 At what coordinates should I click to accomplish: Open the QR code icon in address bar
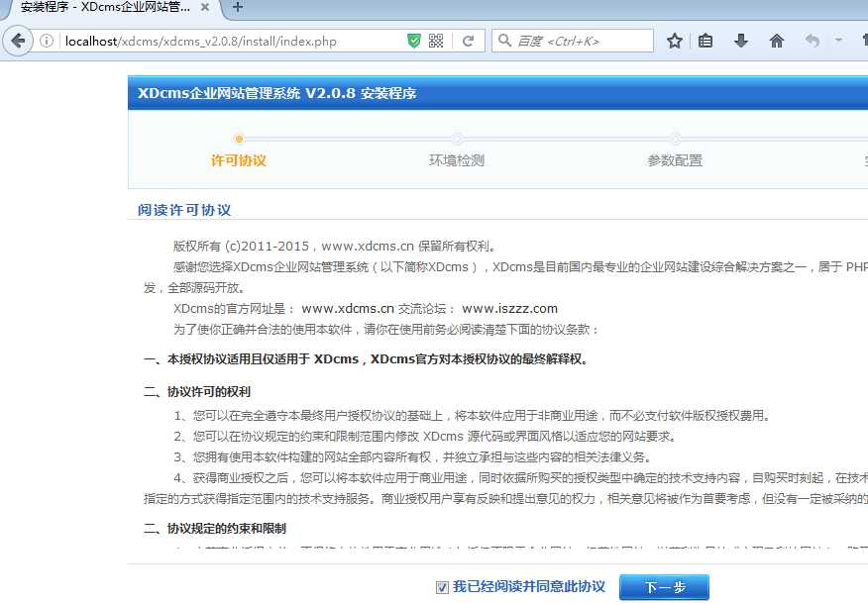pos(436,41)
